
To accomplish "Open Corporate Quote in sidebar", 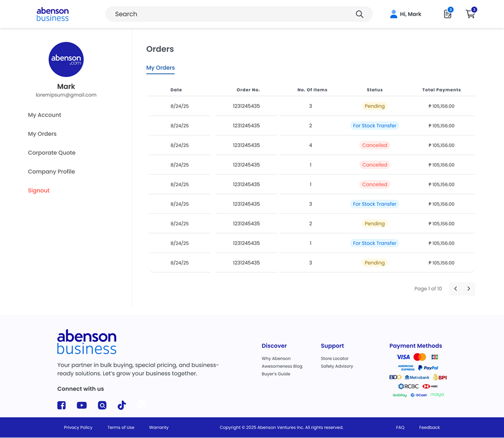I will click(51, 153).
